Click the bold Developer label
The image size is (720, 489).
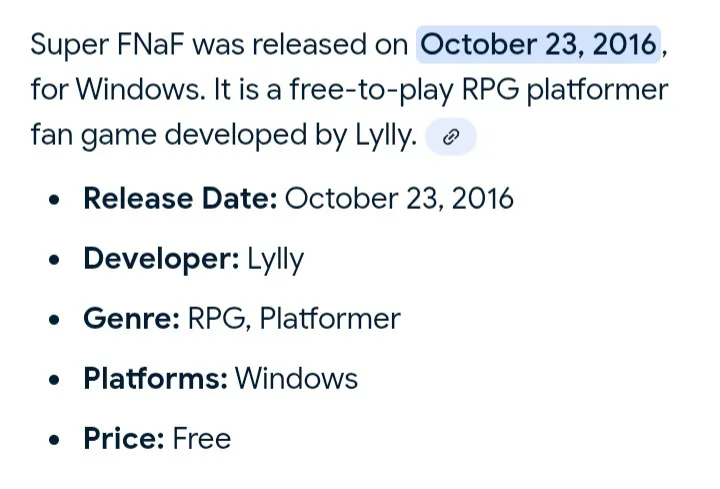point(161,259)
